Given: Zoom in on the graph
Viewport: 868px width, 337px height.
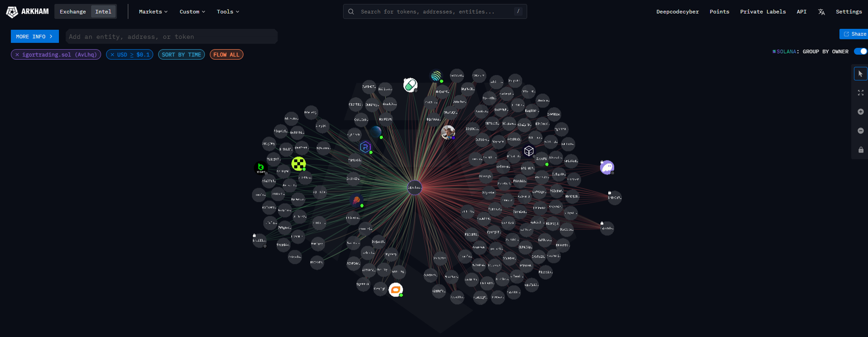Looking at the screenshot, I should pos(860,112).
